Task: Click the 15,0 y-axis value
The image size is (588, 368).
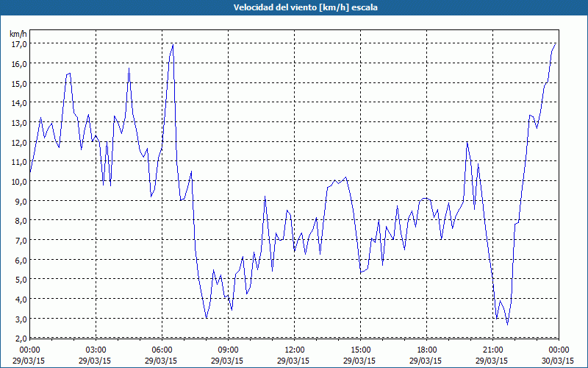Action: (19, 84)
